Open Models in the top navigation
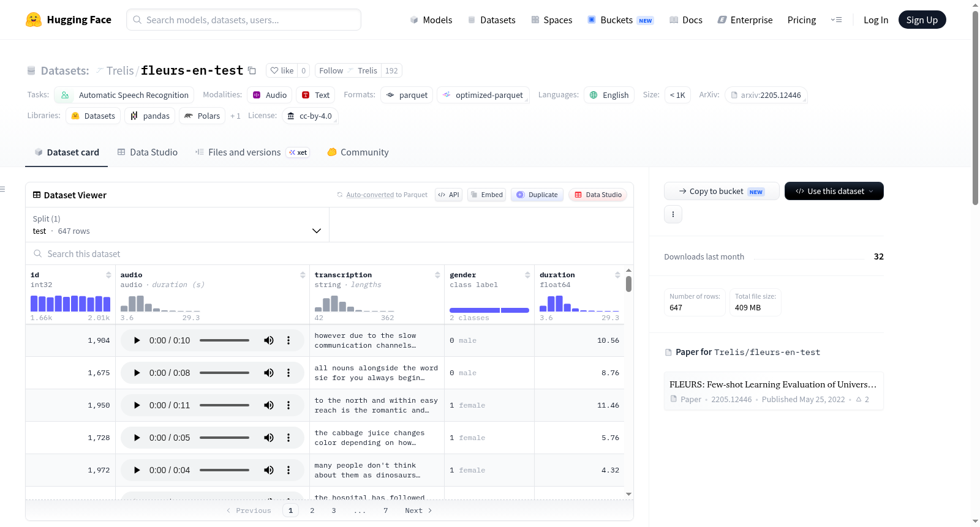 [x=431, y=20]
